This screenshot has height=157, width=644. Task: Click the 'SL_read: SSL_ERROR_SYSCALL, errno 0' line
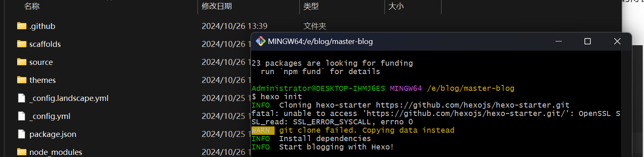(332, 122)
